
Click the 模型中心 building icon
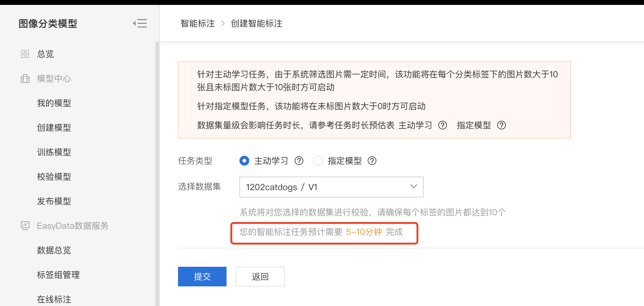pyautogui.click(x=25, y=79)
